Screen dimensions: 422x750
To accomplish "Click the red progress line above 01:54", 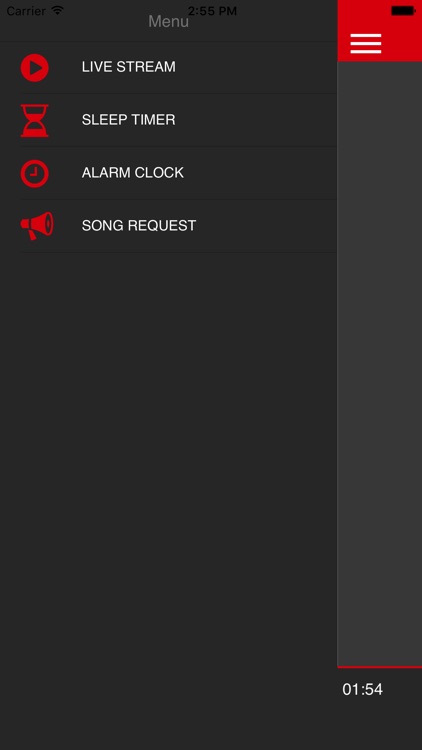I will tap(379, 666).
